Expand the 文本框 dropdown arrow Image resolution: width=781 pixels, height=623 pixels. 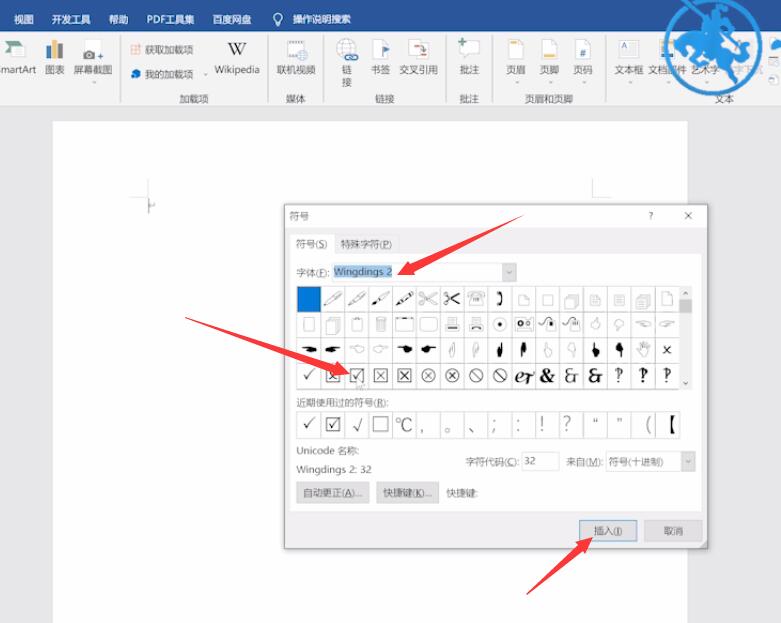point(629,82)
